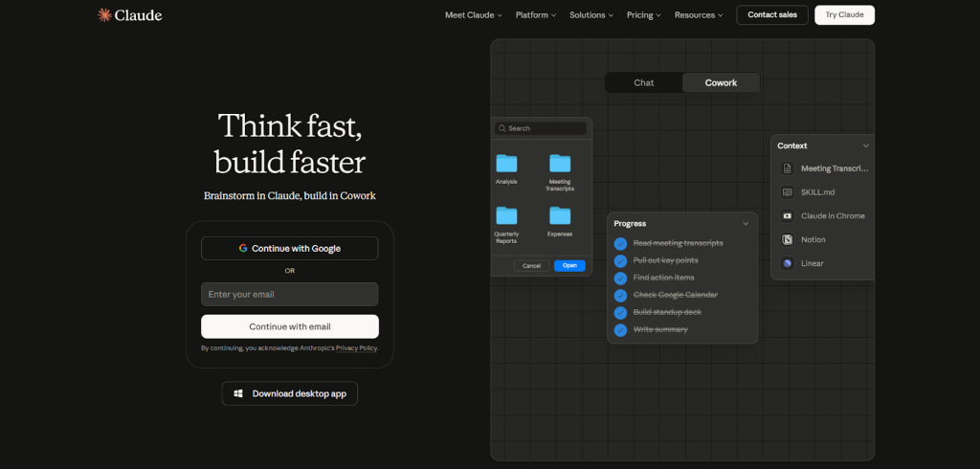The height and width of the screenshot is (469, 980).
Task: Click the Claude in Chrome icon
Action: click(787, 215)
